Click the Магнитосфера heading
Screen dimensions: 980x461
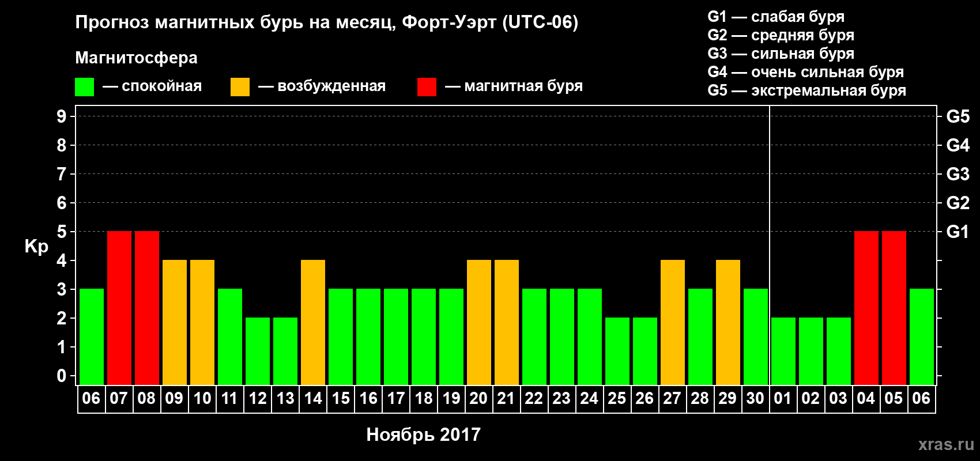(x=136, y=58)
